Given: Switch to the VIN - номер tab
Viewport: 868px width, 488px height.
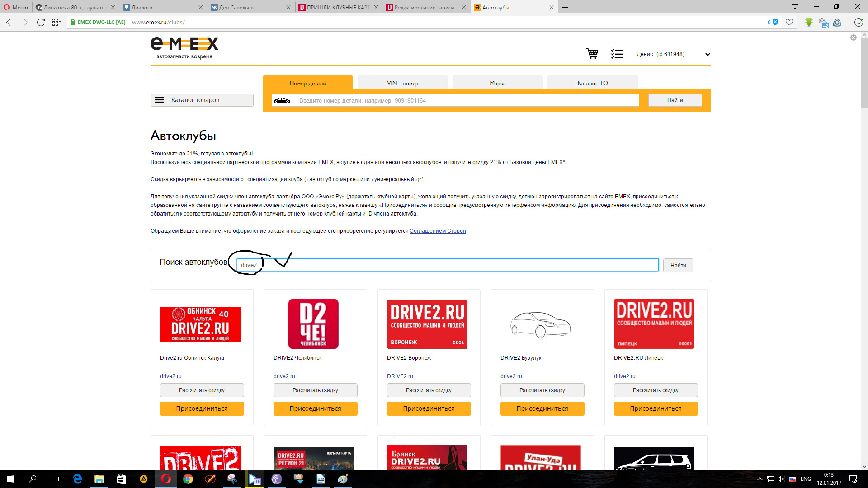Looking at the screenshot, I should pos(402,83).
